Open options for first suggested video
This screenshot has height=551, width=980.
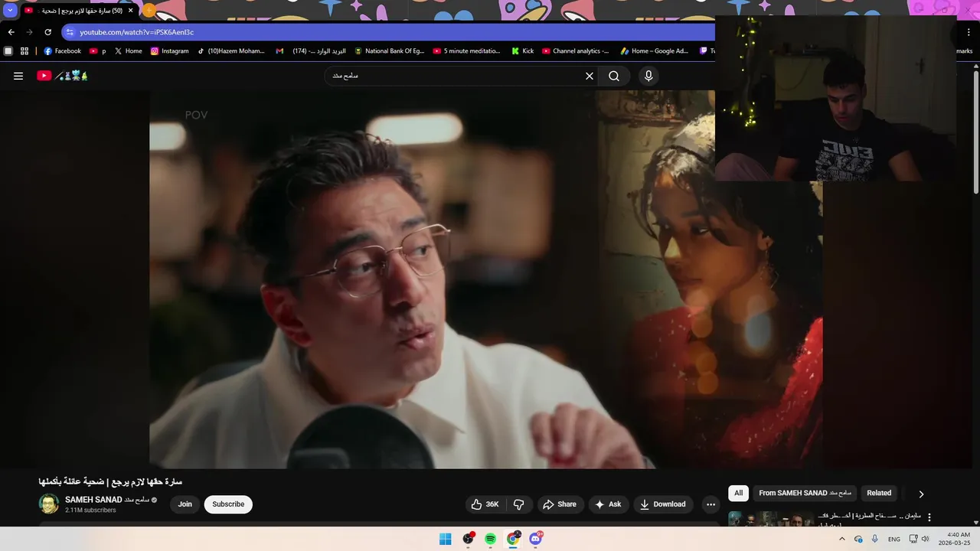tap(929, 517)
